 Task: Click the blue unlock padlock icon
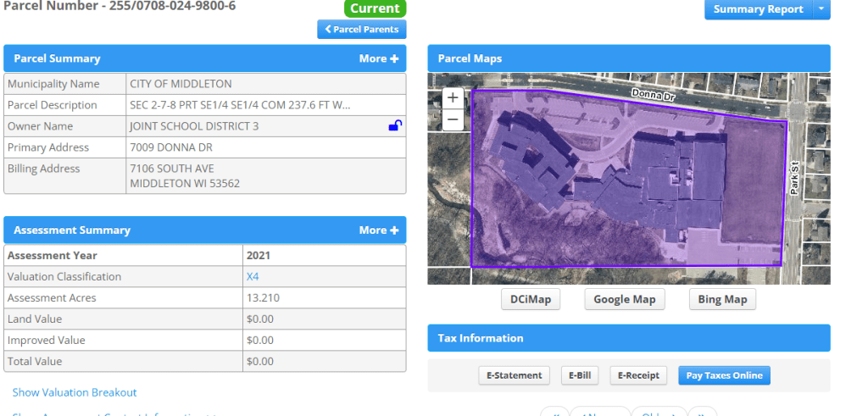coord(395,126)
